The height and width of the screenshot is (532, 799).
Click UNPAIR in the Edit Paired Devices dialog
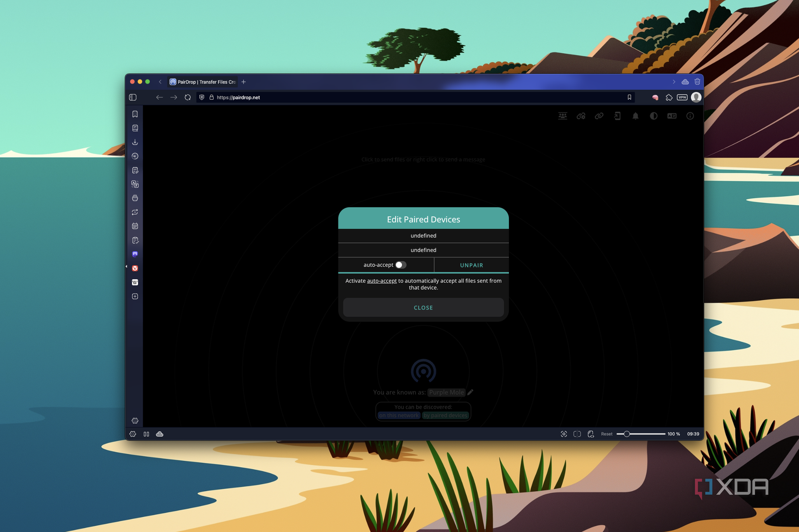click(x=471, y=265)
